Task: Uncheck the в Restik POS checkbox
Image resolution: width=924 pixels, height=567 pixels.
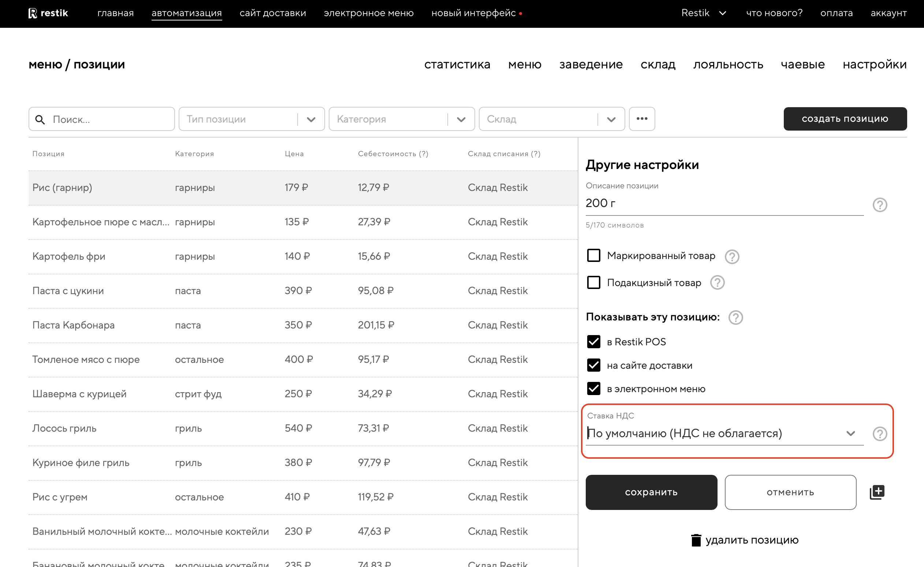Action: coord(593,342)
